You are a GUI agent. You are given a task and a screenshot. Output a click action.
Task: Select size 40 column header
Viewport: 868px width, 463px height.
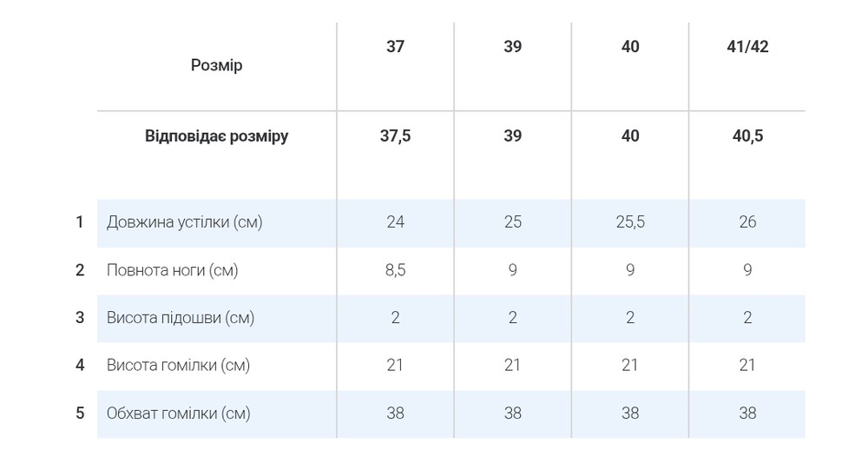630,47
